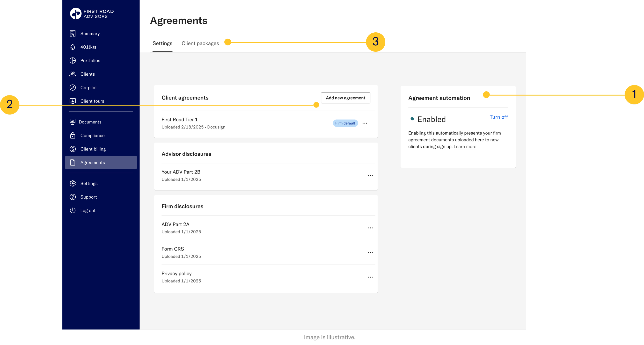Click the Clients people icon

pos(73,74)
